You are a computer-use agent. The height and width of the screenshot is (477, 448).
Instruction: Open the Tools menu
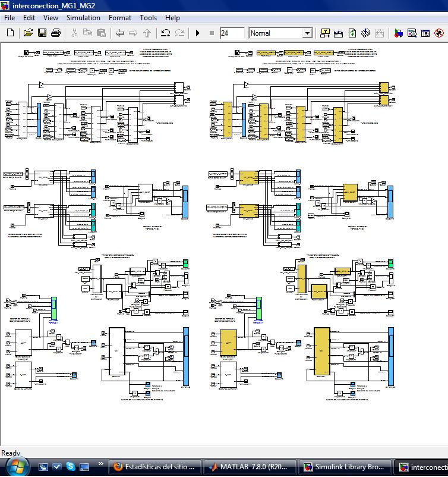(x=148, y=18)
